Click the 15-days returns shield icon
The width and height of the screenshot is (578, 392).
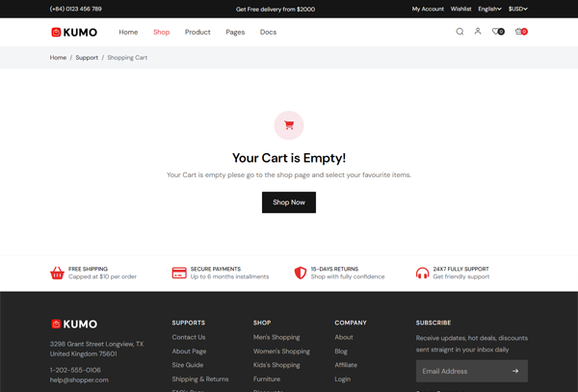[300, 273]
